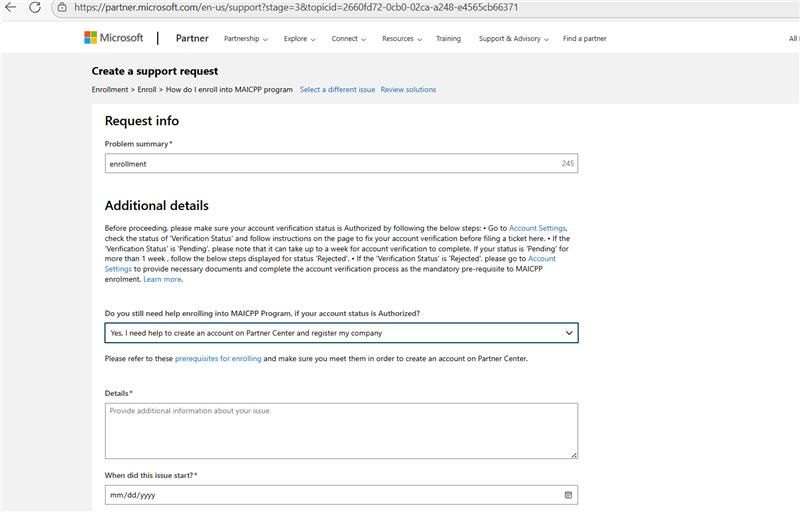Click the issue start date field

click(341, 495)
